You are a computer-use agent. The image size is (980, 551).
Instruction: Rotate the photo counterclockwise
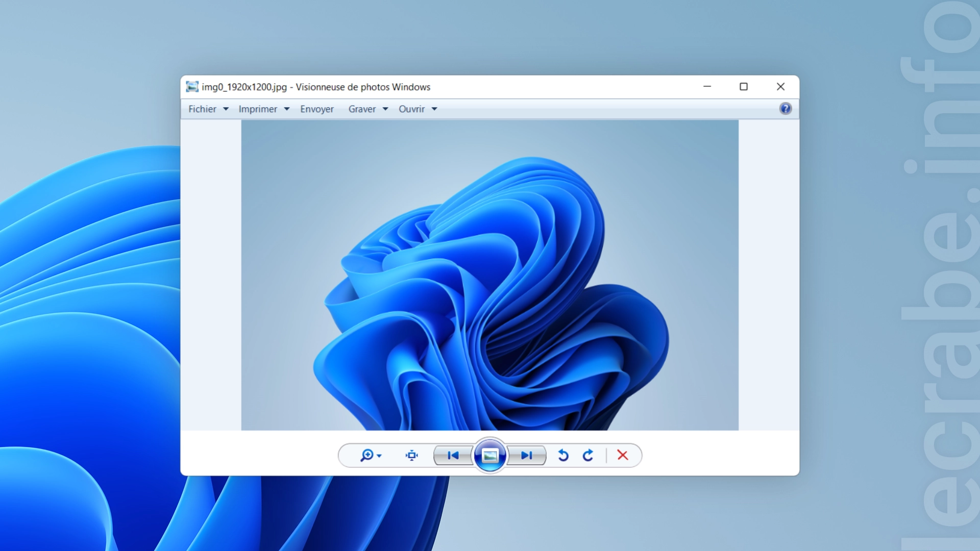point(563,455)
